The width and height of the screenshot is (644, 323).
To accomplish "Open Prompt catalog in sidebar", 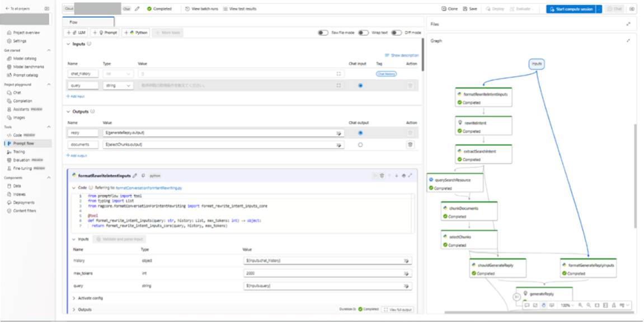I will (x=26, y=75).
